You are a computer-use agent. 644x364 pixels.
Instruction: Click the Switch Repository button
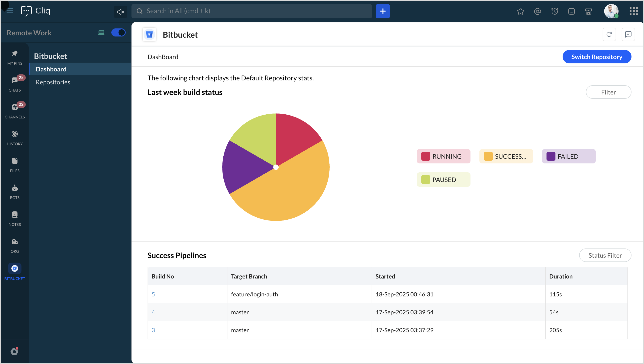tap(597, 57)
